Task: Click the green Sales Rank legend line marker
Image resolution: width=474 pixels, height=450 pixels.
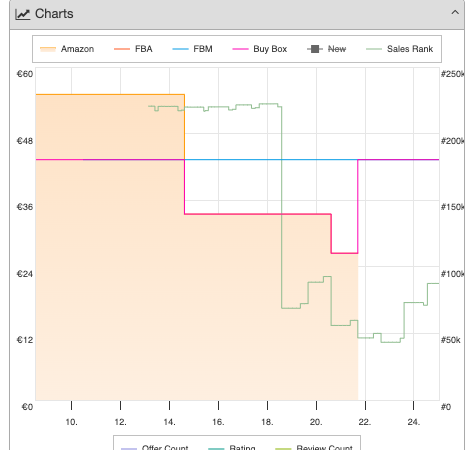Action: click(374, 49)
